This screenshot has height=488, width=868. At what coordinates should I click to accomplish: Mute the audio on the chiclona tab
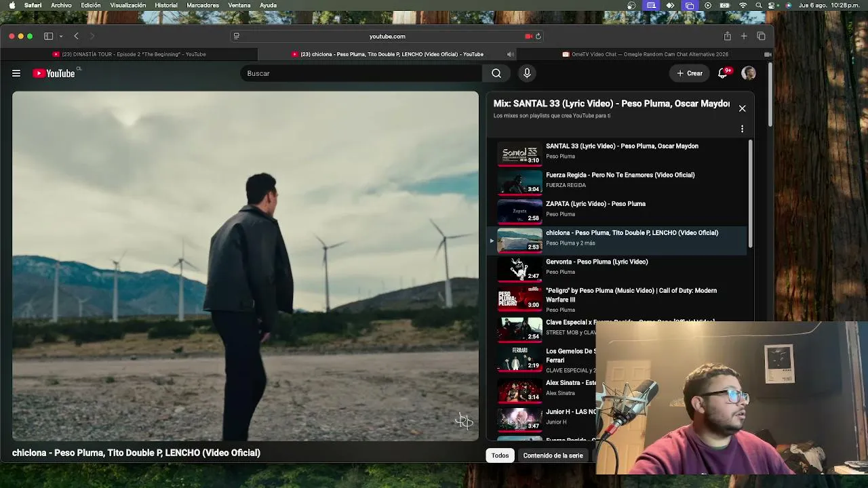coord(510,54)
